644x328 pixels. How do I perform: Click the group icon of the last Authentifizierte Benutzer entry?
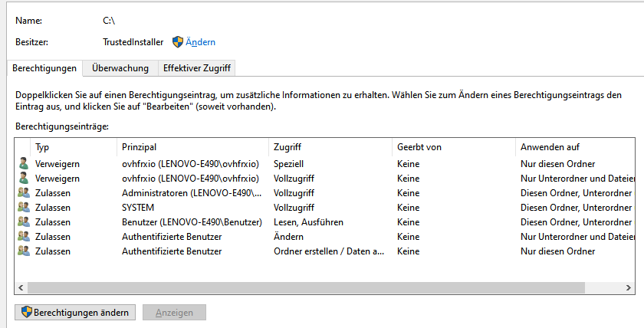pyautogui.click(x=24, y=251)
